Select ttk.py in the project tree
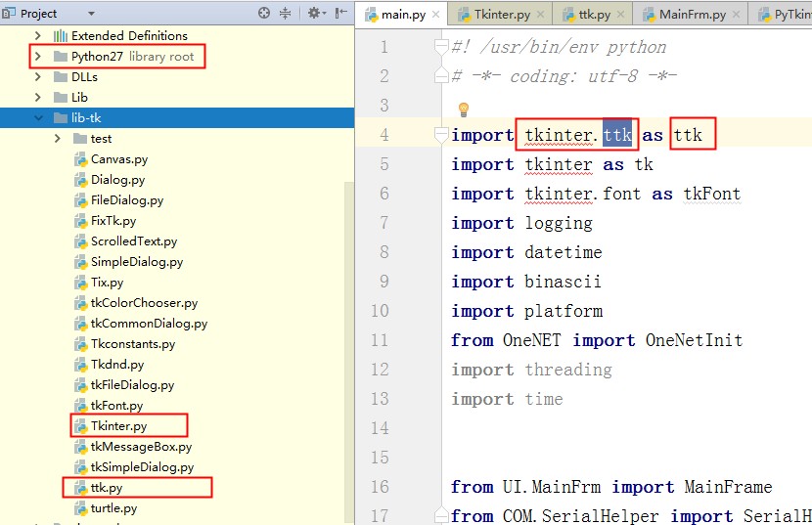The height and width of the screenshot is (525, 812). 107,488
